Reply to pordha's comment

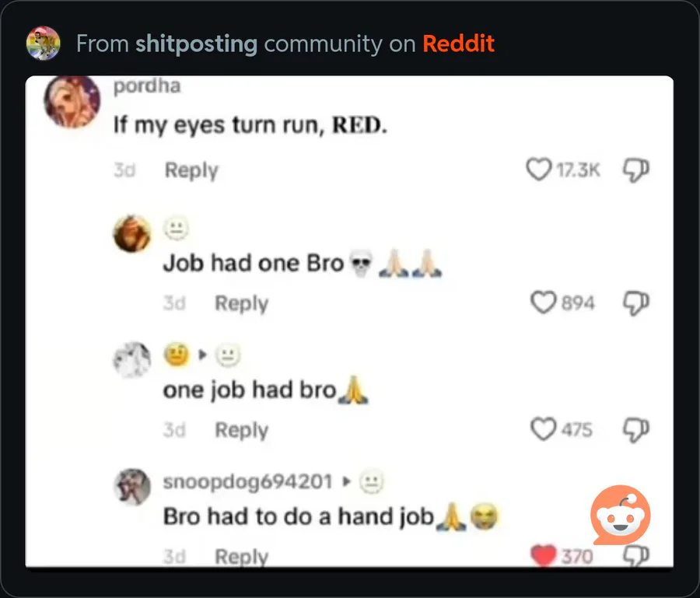[x=191, y=170]
